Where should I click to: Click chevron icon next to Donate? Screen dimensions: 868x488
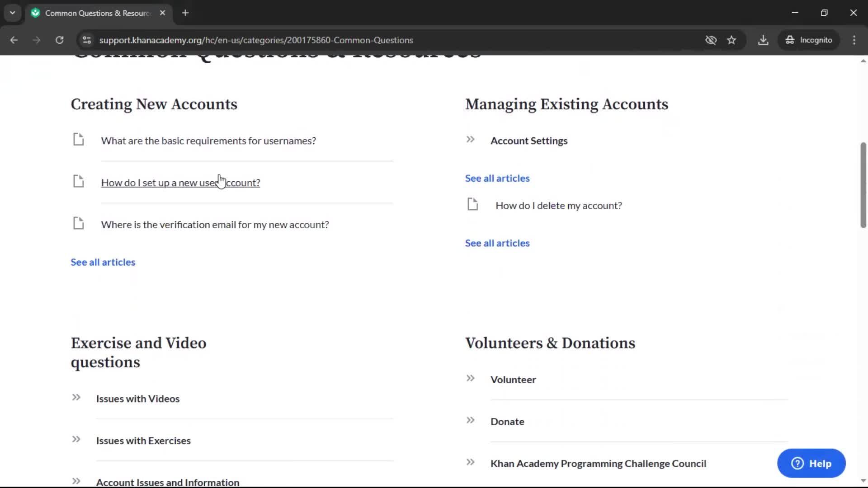[470, 420]
